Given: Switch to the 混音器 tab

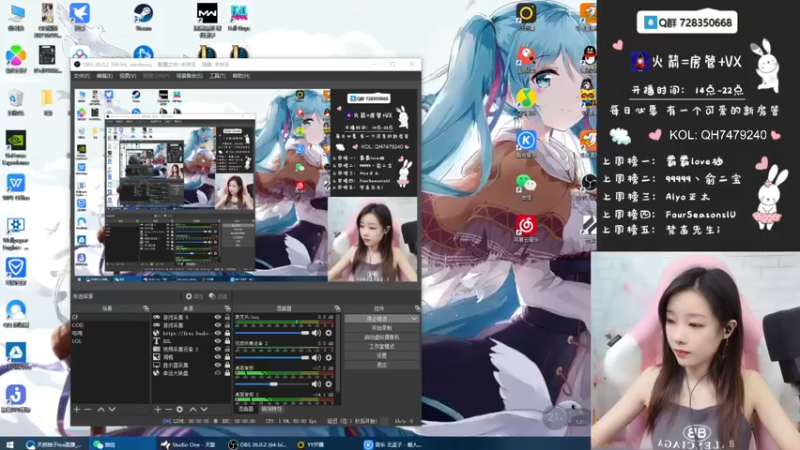Looking at the screenshot, I should pyautogui.click(x=245, y=409).
